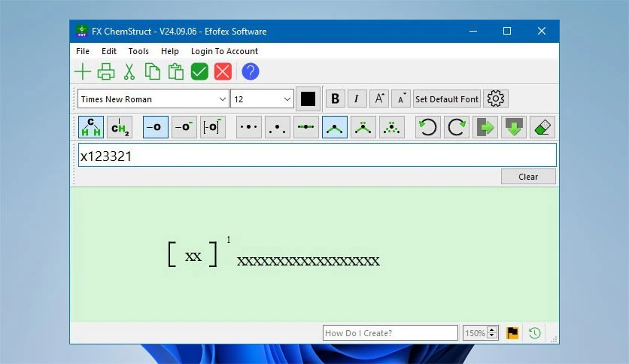This screenshot has width=629, height=364.
Task: Open the File menu
Action: (83, 51)
